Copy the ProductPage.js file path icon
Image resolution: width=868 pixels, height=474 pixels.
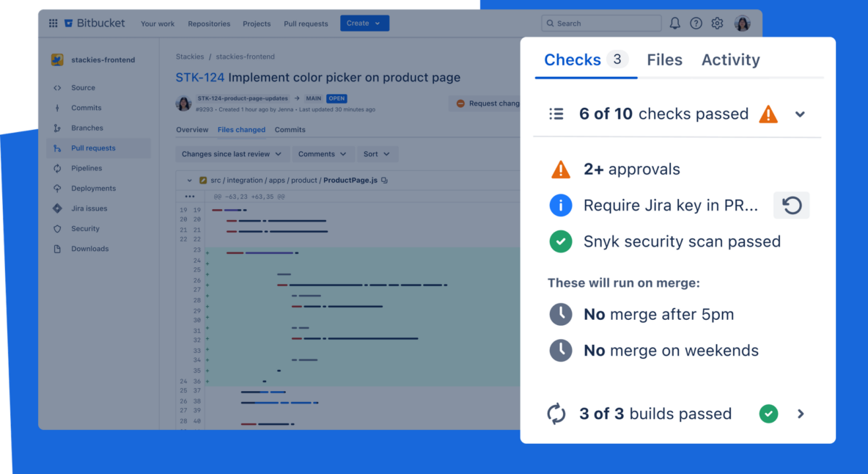coord(384,181)
